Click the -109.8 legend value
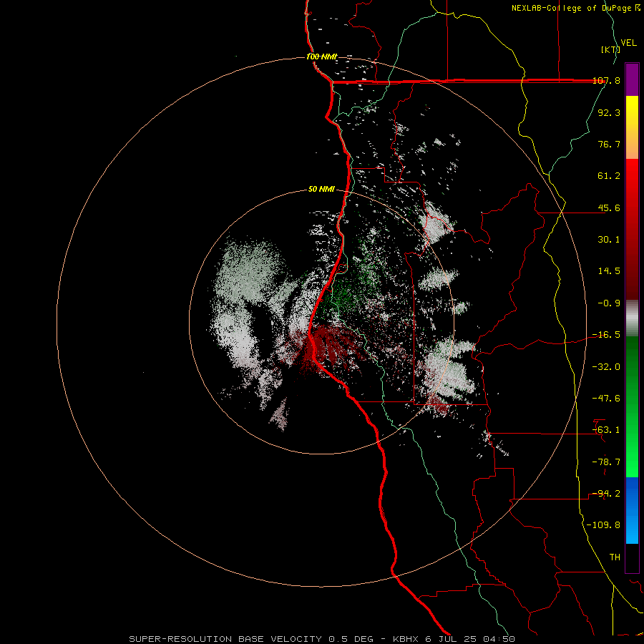 tap(604, 525)
